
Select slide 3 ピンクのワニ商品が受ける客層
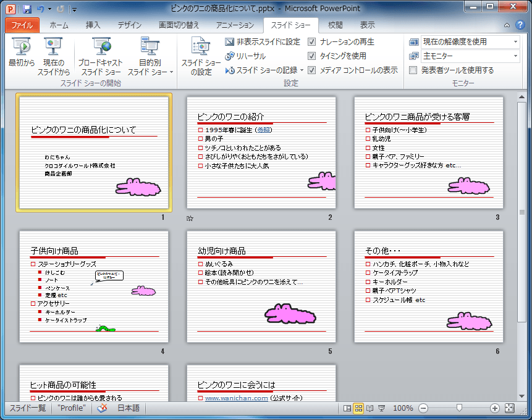(429, 153)
